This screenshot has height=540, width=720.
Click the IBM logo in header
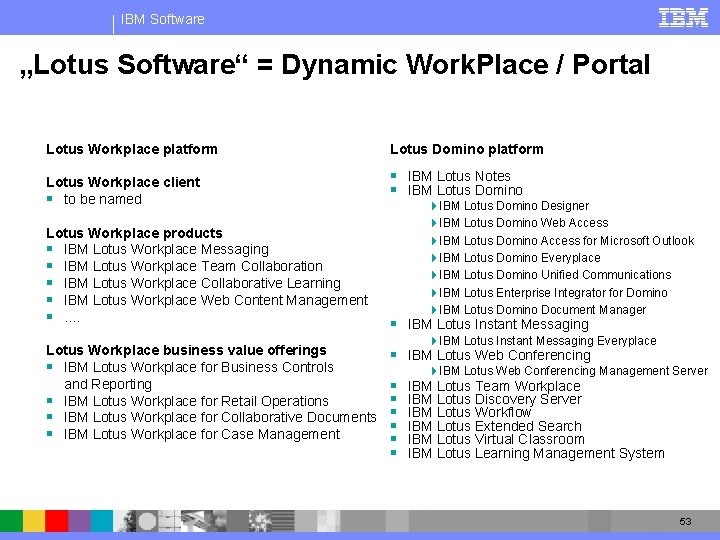coord(683,18)
